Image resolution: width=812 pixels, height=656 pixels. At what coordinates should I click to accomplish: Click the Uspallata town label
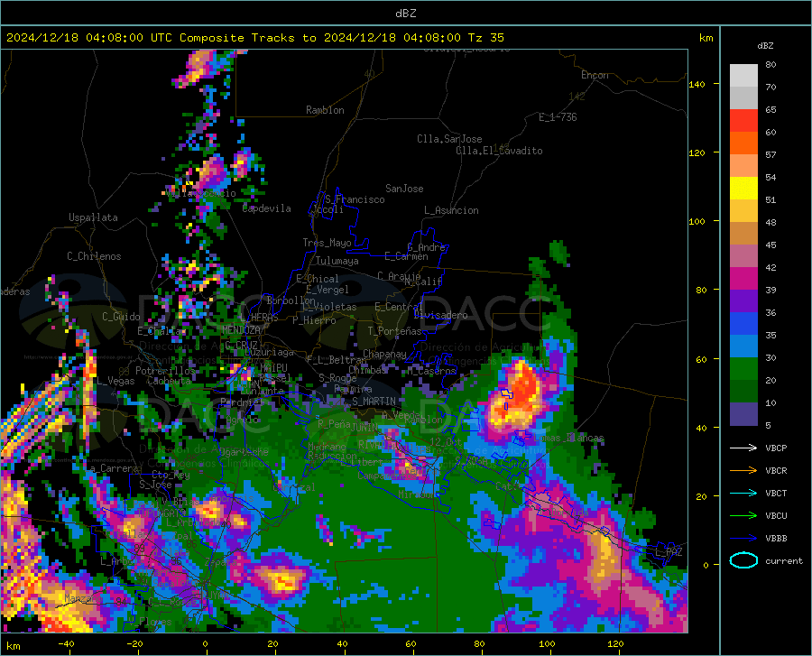pos(93,217)
